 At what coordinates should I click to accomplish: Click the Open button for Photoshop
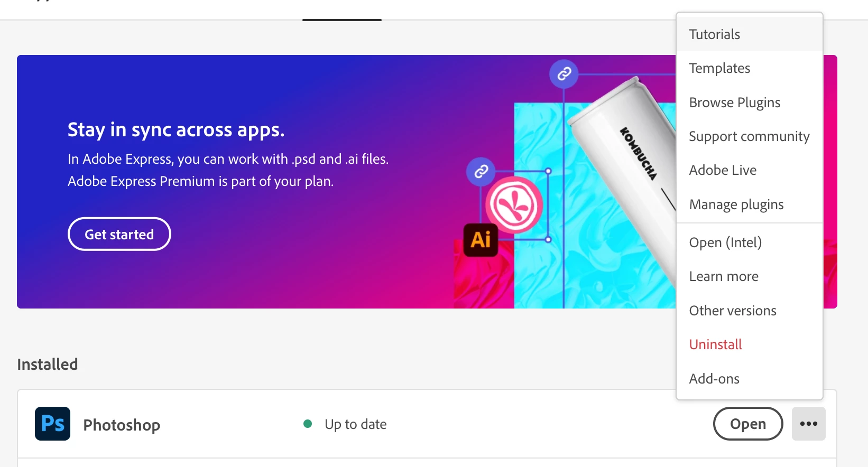click(x=748, y=424)
